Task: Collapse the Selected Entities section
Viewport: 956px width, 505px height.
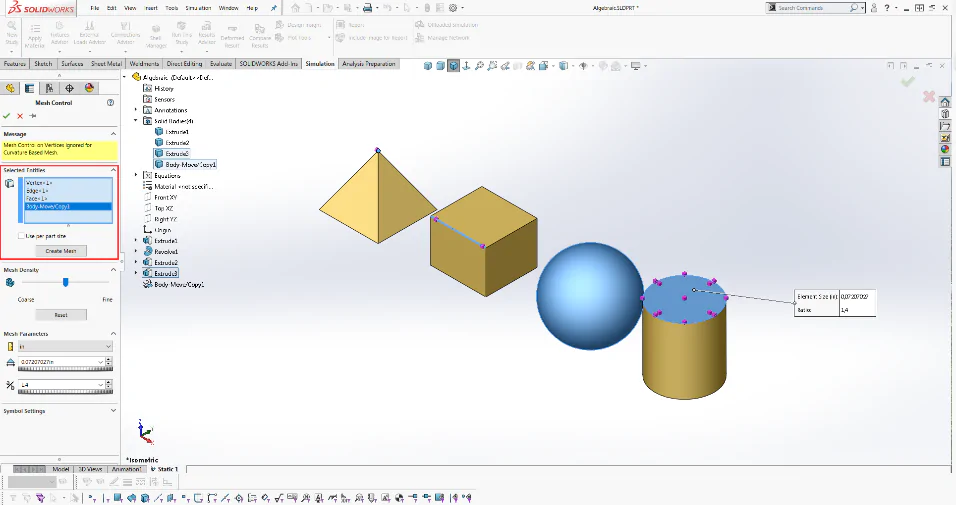Action: point(113,170)
